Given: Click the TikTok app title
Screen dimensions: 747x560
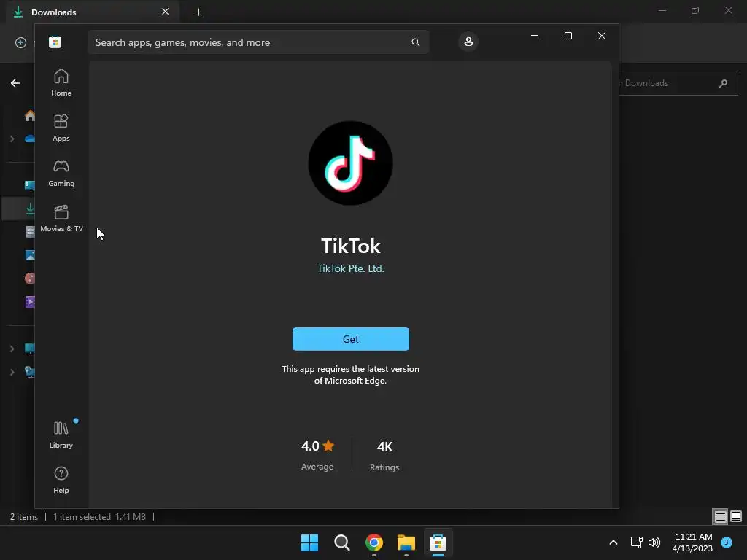Looking at the screenshot, I should [x=351, y=246].
